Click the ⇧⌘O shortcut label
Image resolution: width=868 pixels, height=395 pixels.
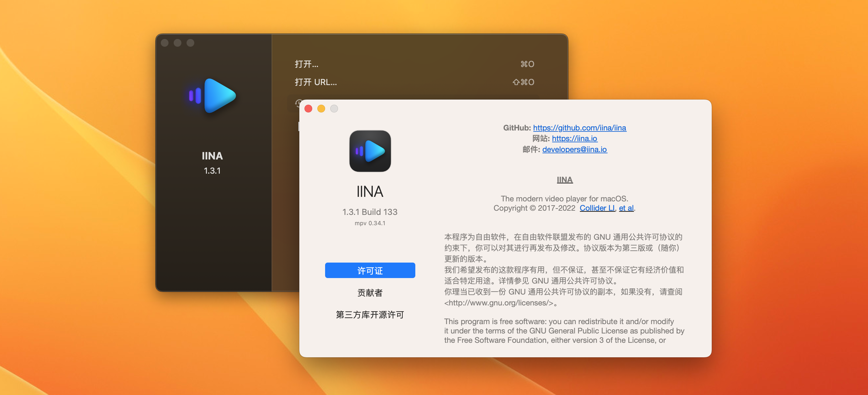(x=523, y=82)
